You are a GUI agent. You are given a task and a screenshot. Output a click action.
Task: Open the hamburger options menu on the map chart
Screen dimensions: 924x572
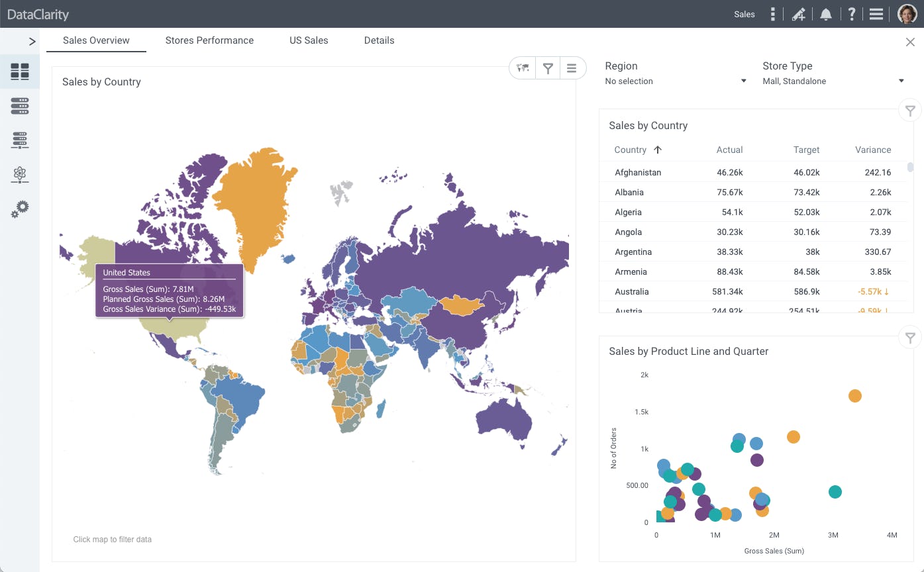[572, 68]
